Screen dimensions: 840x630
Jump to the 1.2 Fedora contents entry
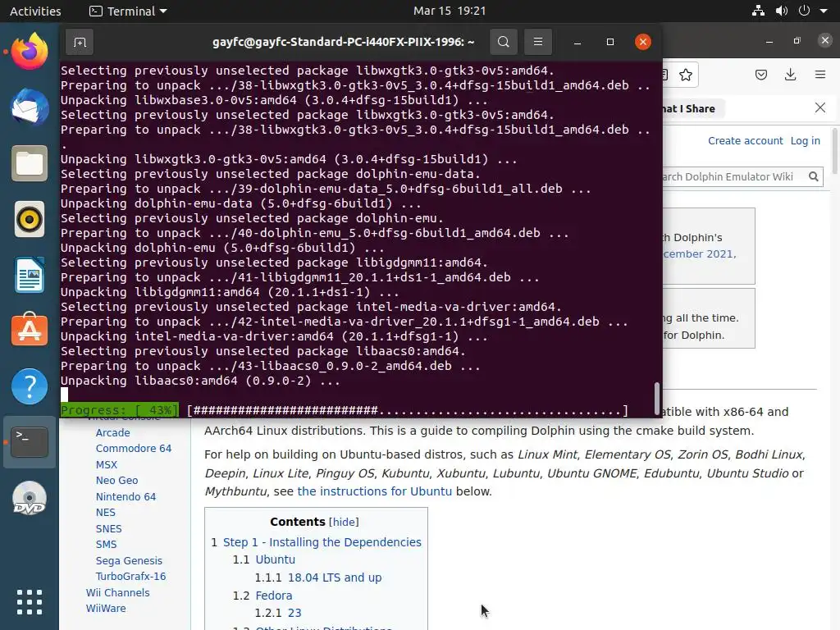point(274,596)
